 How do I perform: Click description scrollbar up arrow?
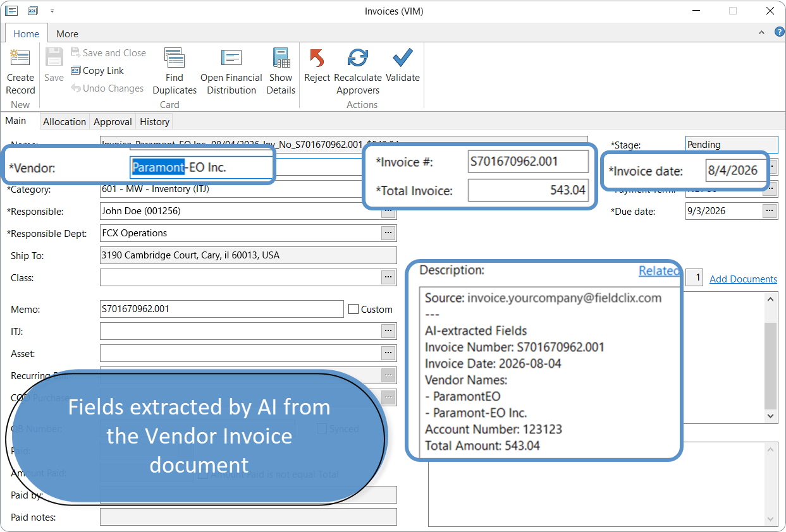pyautogui.click(x=771, y=299)
